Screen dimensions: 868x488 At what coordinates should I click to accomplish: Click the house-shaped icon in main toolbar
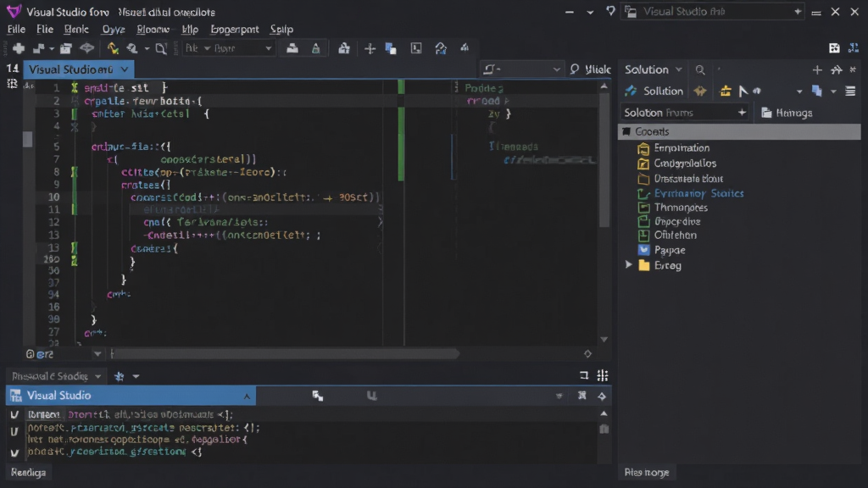pyautogui.click(x=344, y=48)
